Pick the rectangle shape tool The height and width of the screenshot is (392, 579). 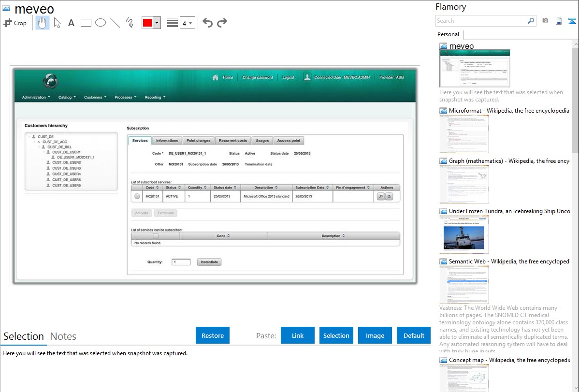click(86, 23)
